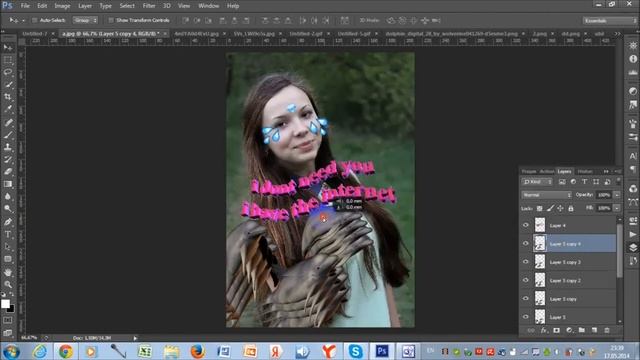Viewport: 640px width, 360px height.
Task: Open the Window menu
Action: coord(209,6)
